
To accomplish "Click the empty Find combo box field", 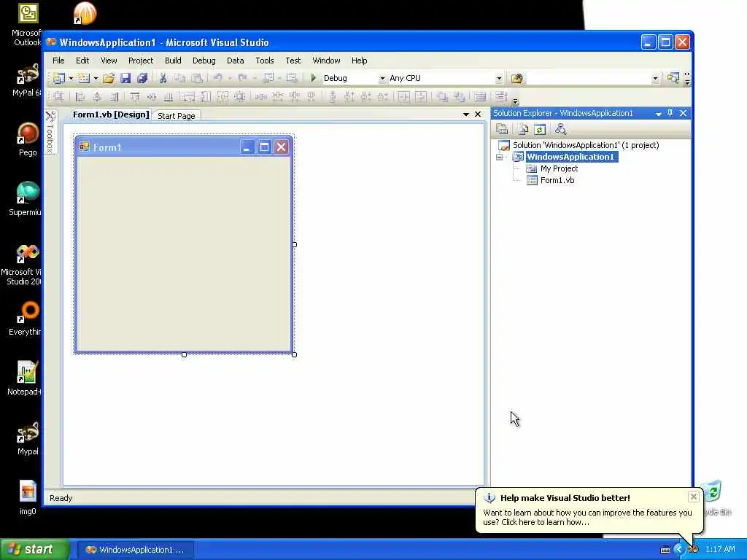I will coord(589,79).
